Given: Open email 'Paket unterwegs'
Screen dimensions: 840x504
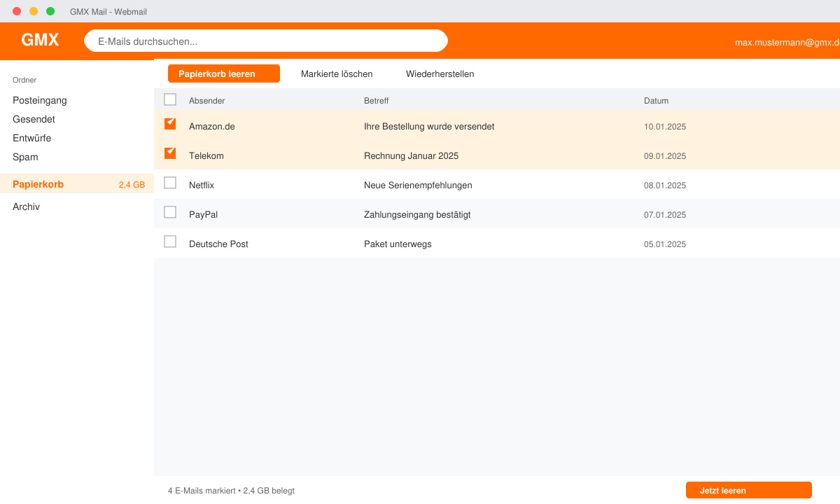Looking at the screenshot, I should tap(398, 244).
